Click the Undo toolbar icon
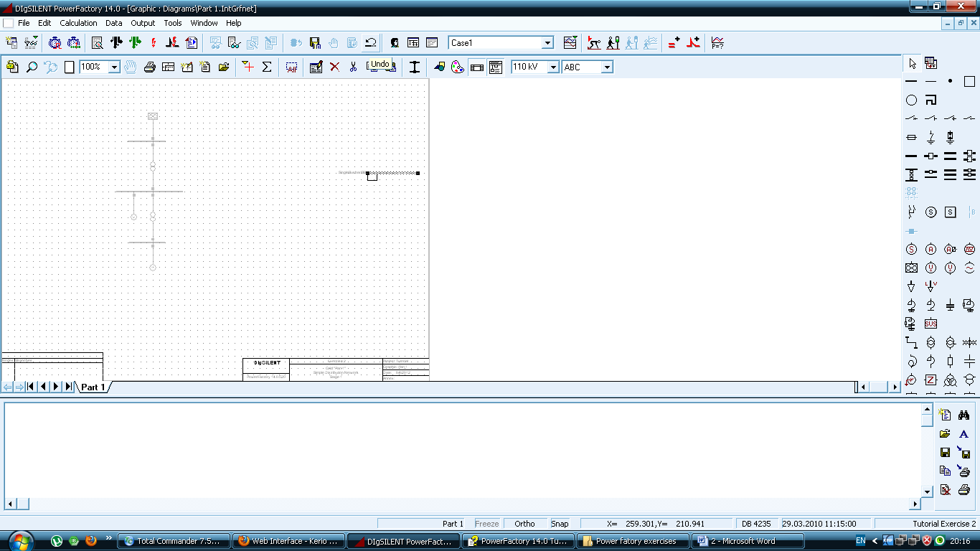 (371, 43)
